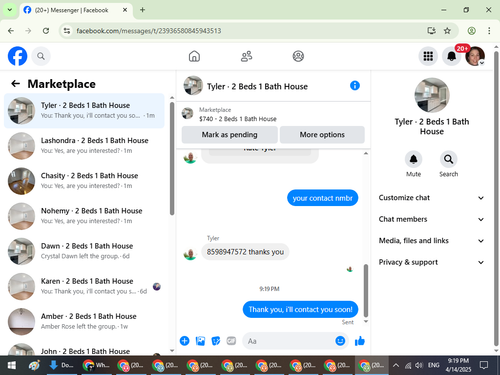Open the Windows Start button
The image size is (500, 375).
click(12, 365)
